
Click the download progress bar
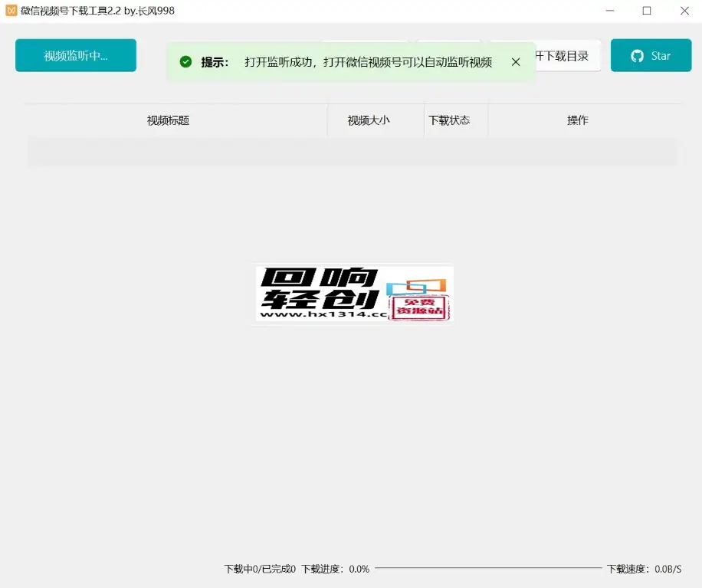[x=488, y=568]
